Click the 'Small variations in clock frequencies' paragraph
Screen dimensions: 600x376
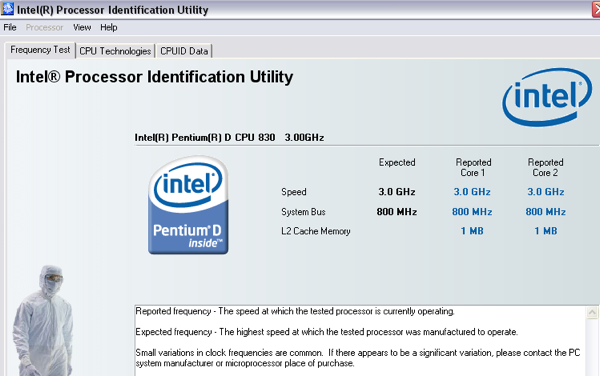(x=358, y=358)
